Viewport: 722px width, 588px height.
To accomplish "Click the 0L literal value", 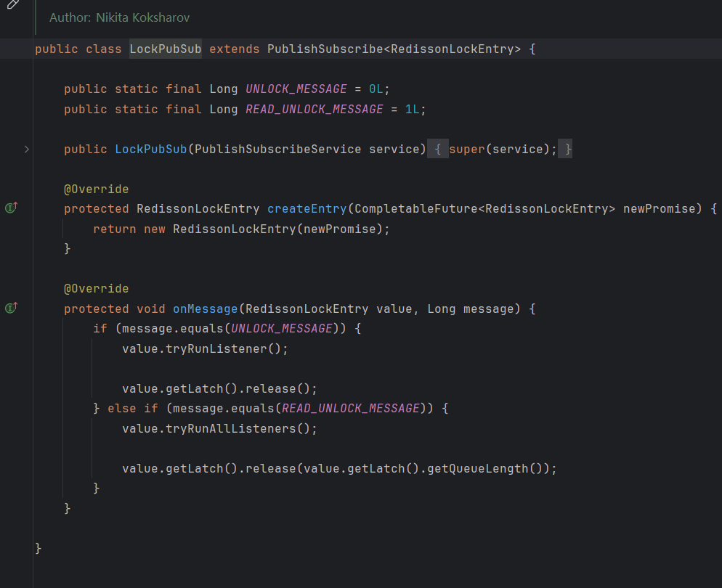I will click(x=376, y=89).
